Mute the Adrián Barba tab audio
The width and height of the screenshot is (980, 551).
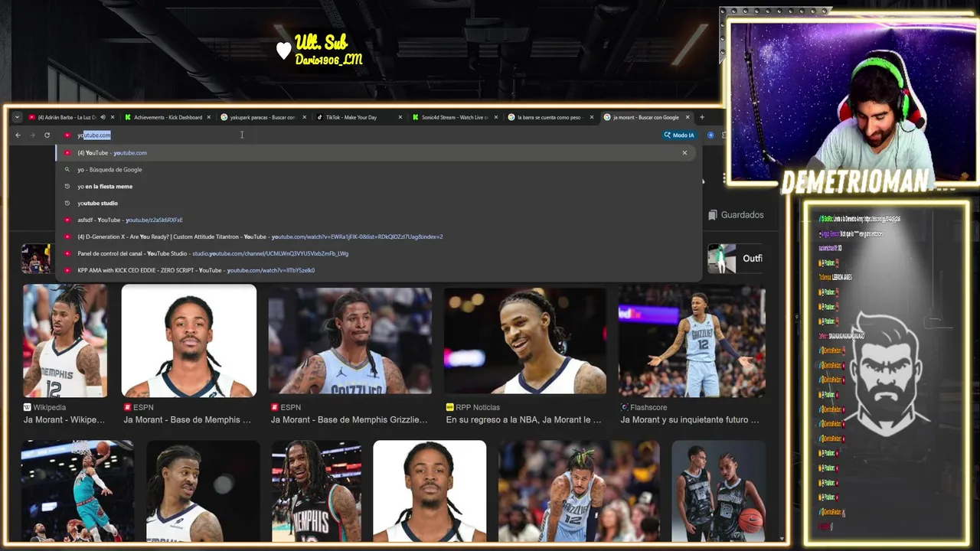click(103, 117)
